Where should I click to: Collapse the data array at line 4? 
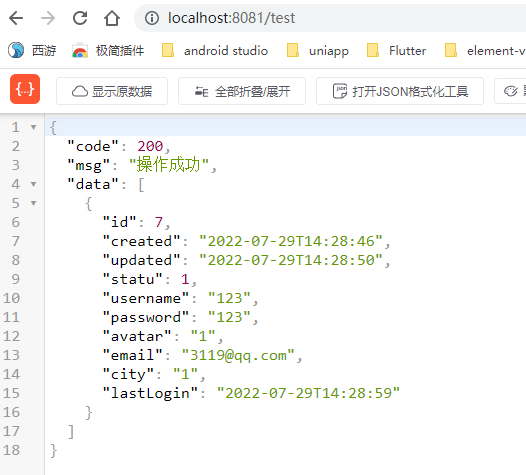[x=33, y=184]
